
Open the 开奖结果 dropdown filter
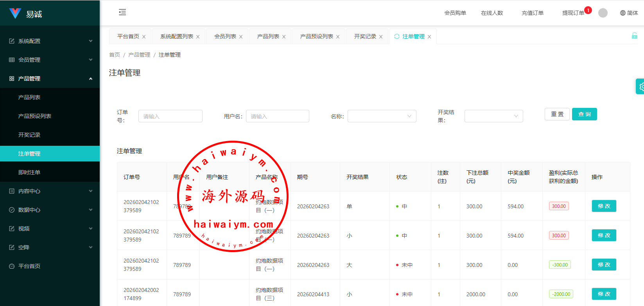(493, 116)
